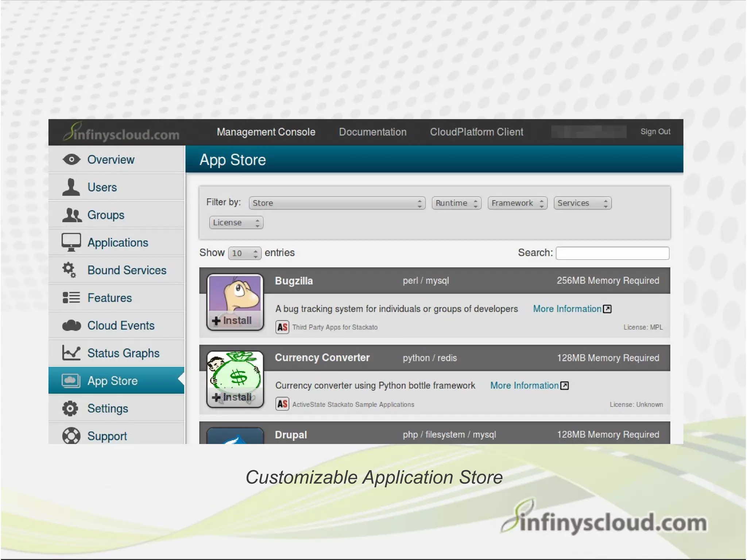This screenshot has height=560, width=747.
Task: Click the Groups people icon
Action: tap(71, 215)
